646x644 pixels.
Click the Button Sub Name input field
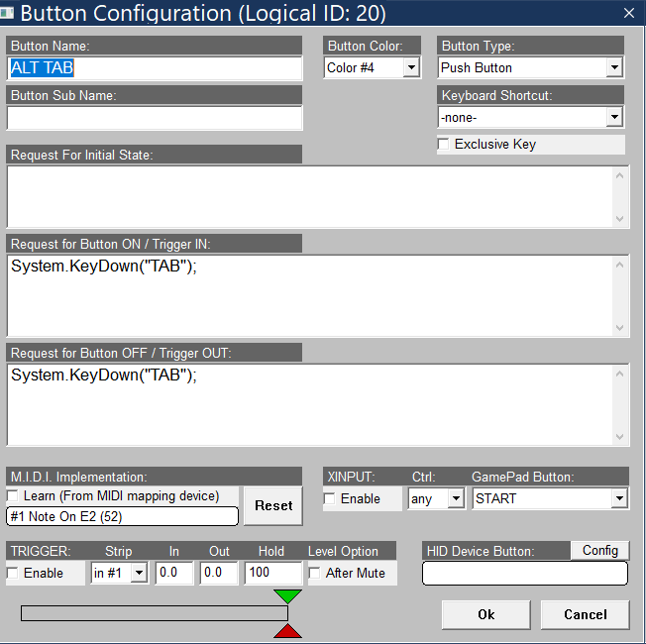coord(155,118)
